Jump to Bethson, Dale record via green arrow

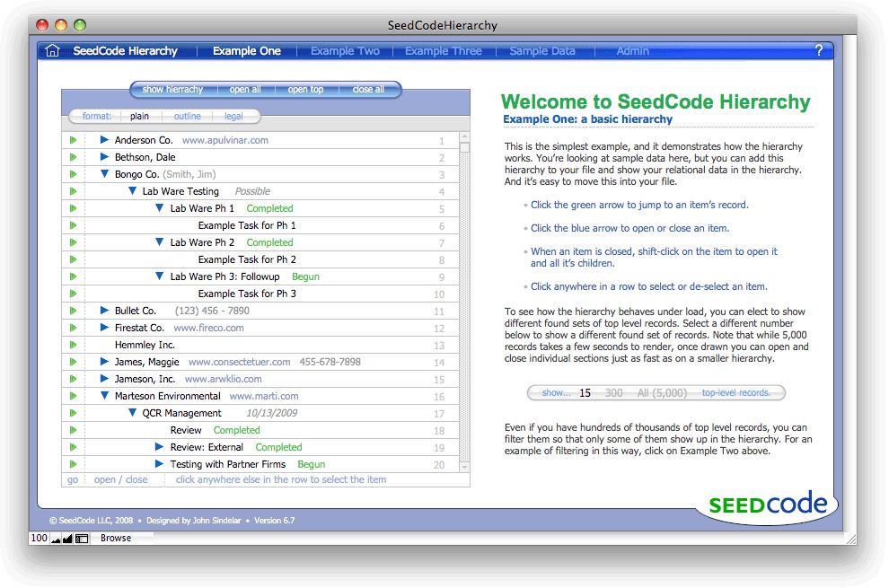point(73,157)
